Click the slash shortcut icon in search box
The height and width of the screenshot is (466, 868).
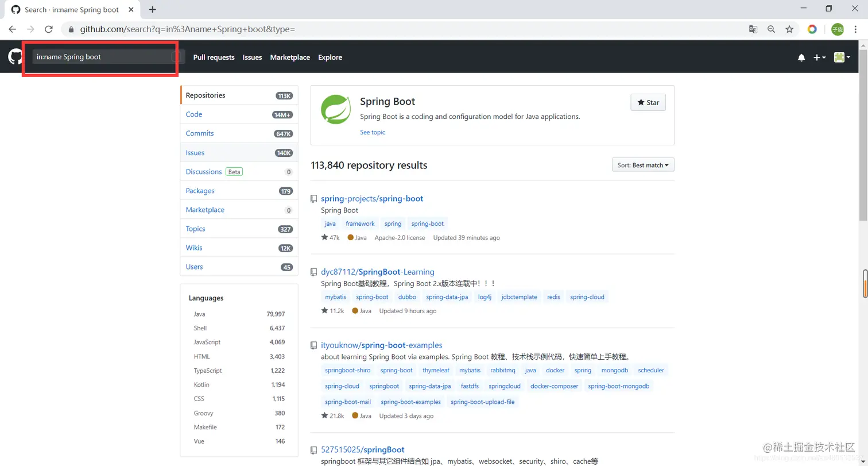point(177,57)
